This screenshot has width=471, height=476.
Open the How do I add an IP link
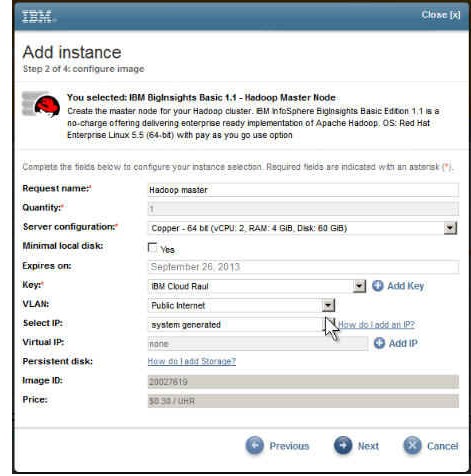tap(376, 324)
